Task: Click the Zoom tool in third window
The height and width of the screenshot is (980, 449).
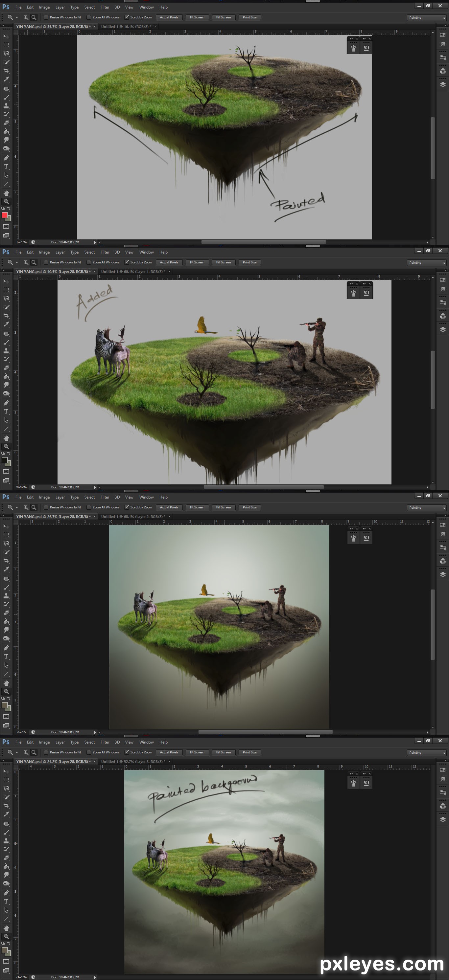Action: tap(6, 691)
